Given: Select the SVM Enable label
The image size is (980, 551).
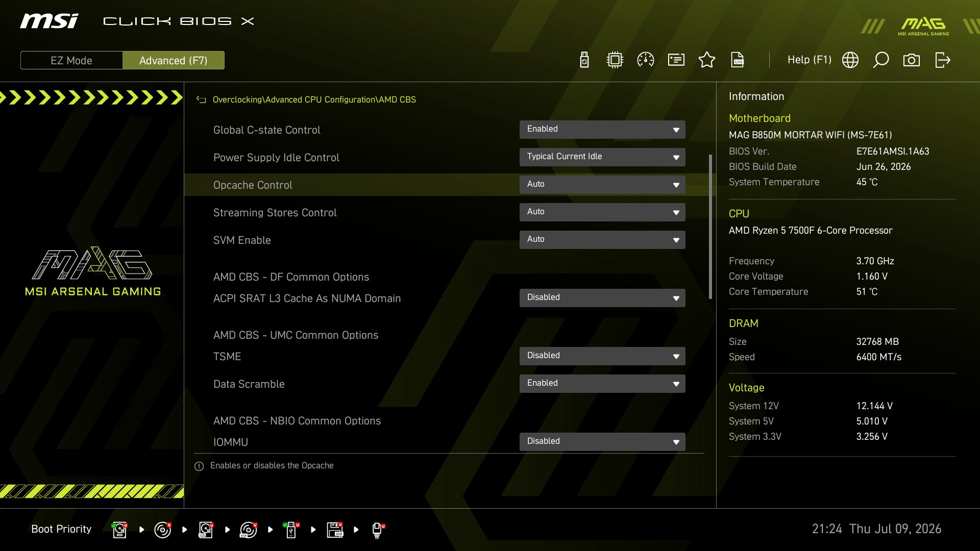Looking at the screenshot, I should pos(242,240).
